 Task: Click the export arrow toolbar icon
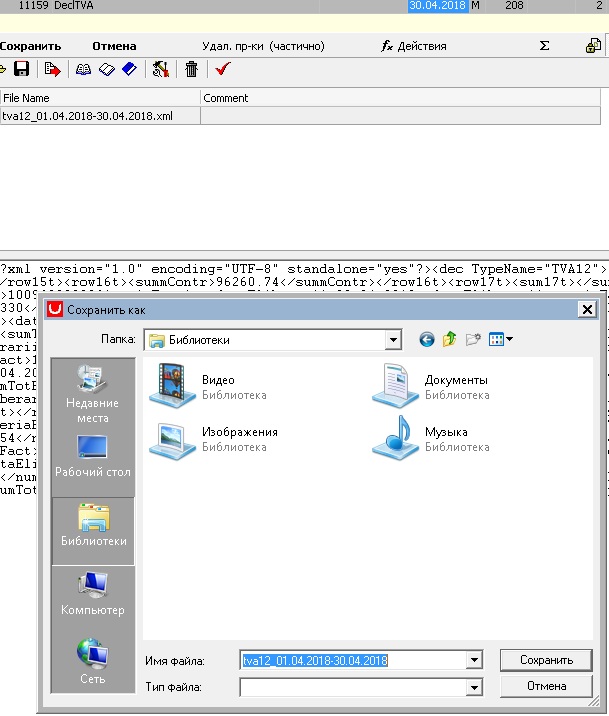(52, 69)
